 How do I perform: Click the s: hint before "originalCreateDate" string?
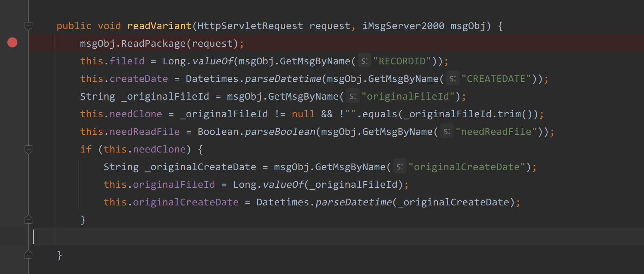point(400,167)
